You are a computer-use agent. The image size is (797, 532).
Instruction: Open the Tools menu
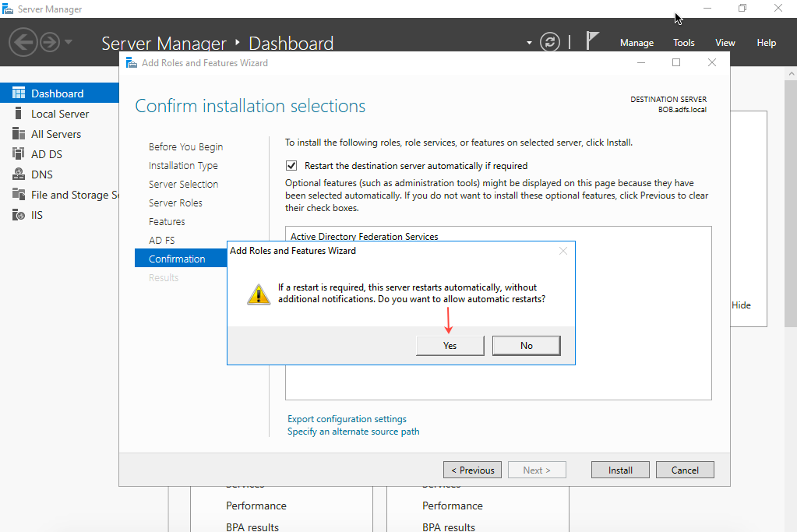pos(684,43)
